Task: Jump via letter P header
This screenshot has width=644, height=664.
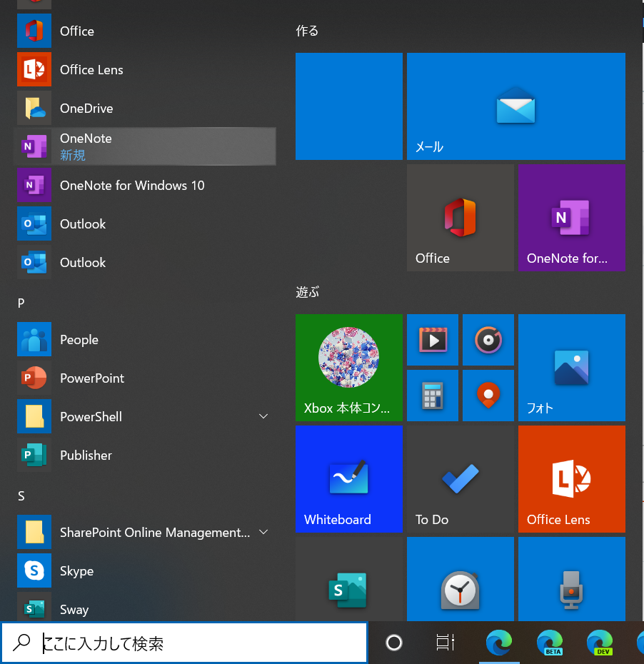Action: click(x=21, y=303)
